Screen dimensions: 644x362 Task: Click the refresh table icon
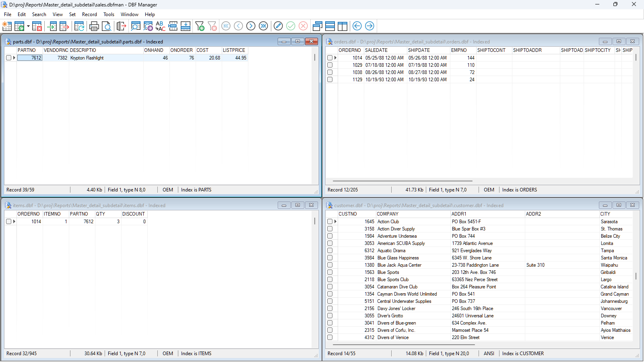[79, 26]
